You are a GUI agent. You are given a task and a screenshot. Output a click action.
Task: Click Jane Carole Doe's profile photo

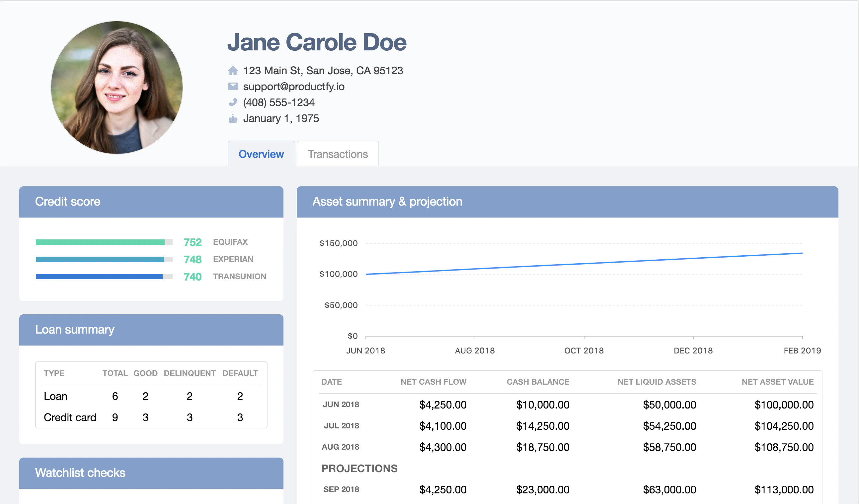117,88
